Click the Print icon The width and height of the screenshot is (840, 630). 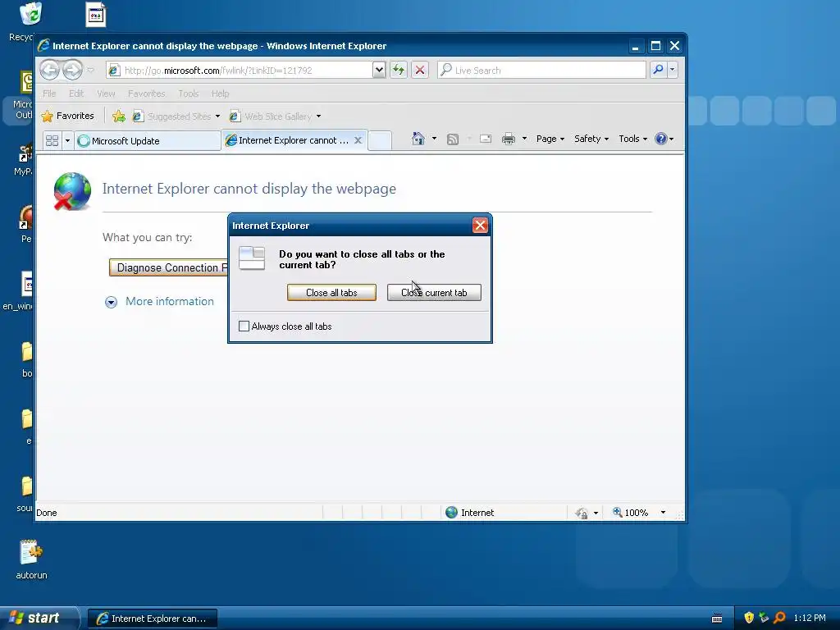tap(509, 139)
